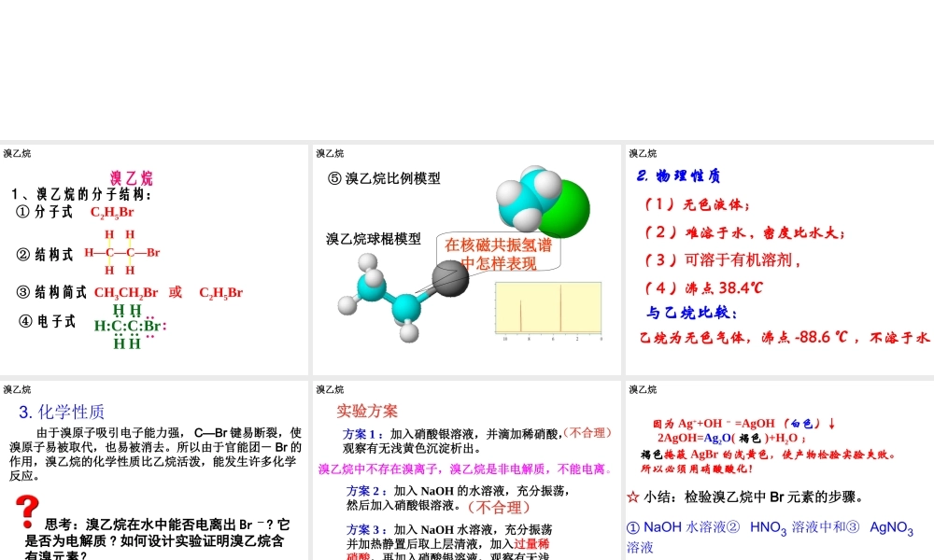Image resolution: width=934 pixels, height=560 pixels.
Task: Click the 方案 3 label
Action: [366, 529]
